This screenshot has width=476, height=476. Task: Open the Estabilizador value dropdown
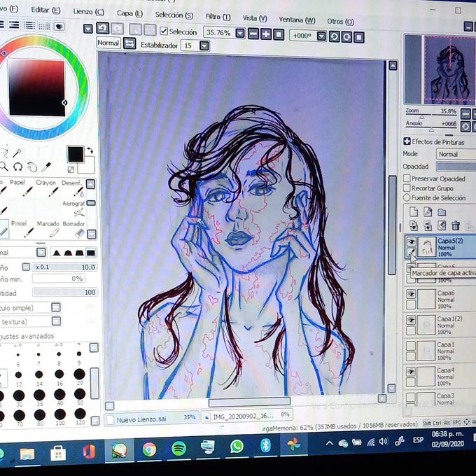(204, 45)
